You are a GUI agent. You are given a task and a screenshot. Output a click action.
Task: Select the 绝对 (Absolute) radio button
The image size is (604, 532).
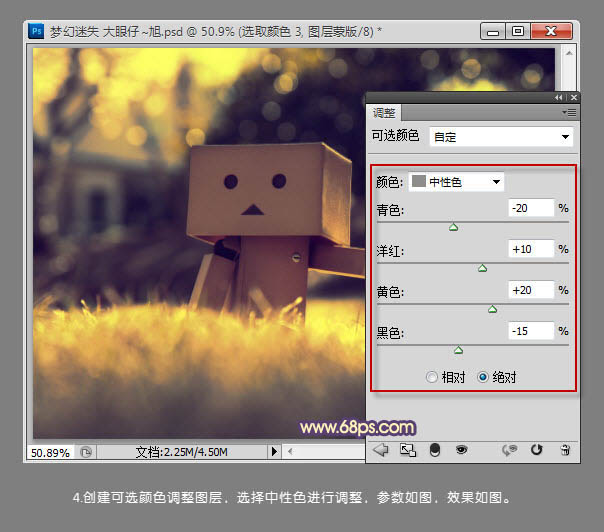(484, 377)
